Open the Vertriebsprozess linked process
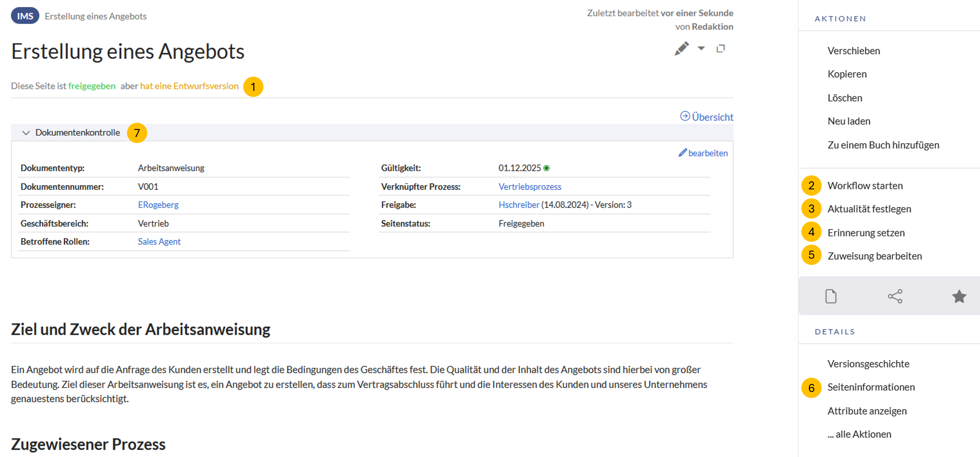Image resolution: width=980 pixels, height=457 pixels. tap(530, 186)
